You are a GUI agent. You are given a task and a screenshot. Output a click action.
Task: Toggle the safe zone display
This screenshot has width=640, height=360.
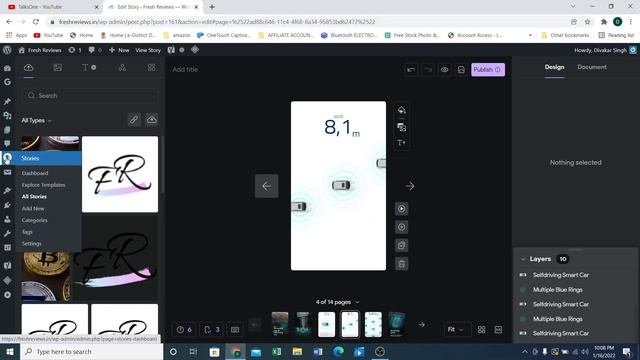pos(498,329)
